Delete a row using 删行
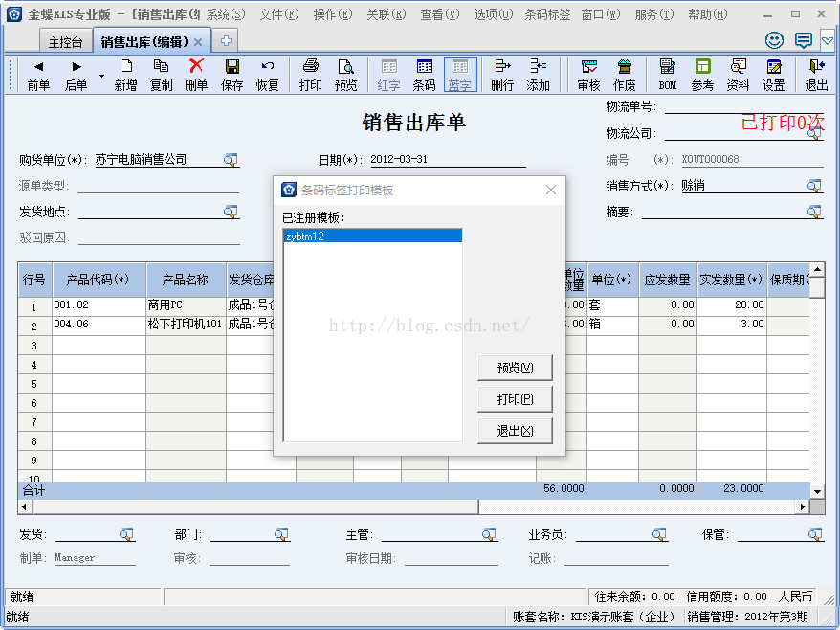840x630 pixels. point(502,75)
